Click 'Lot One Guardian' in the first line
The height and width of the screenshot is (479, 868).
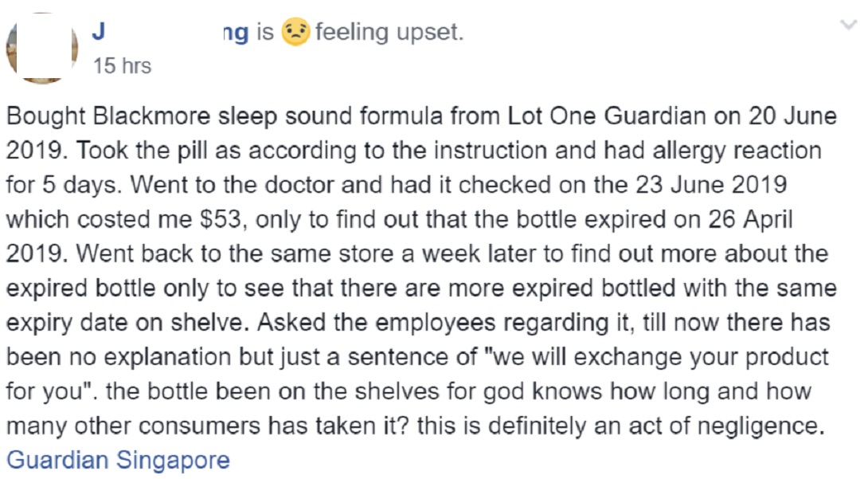pos(607,116)
